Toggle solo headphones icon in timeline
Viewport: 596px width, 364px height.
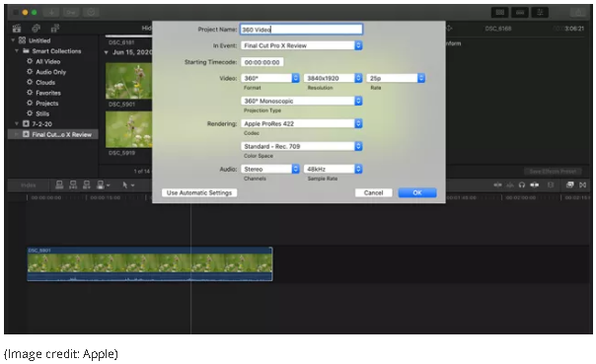522,184
